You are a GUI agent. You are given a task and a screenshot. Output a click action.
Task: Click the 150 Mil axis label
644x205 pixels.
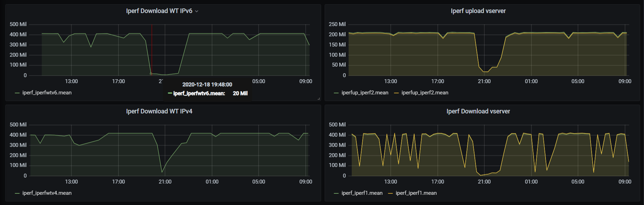tap(337, 45)
